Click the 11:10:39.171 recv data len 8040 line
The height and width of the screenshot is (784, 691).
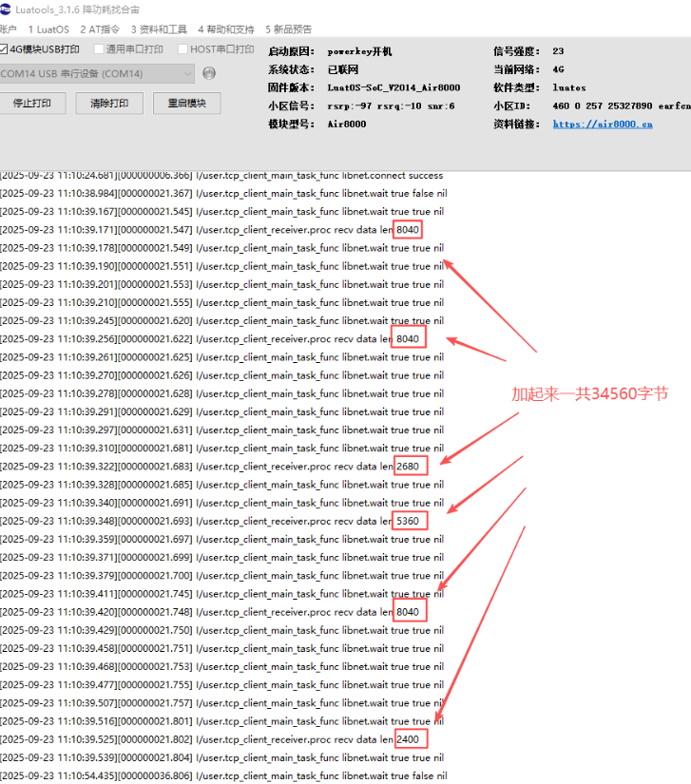[210, 230]
